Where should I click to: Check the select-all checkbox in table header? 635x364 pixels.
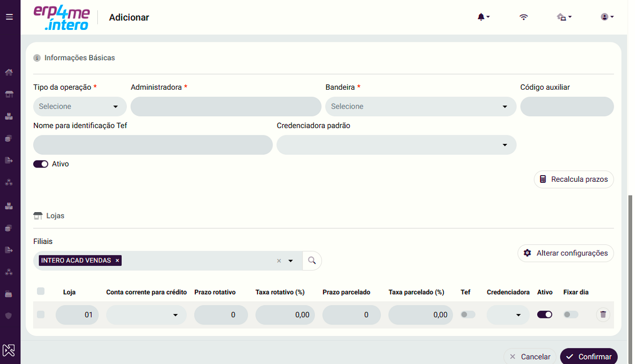(41, 291)
